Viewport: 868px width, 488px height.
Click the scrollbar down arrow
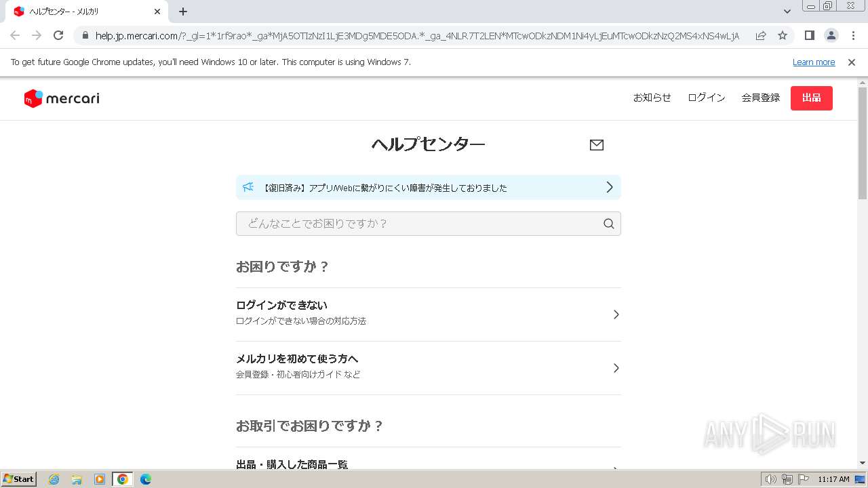click(x=863, y=463)
